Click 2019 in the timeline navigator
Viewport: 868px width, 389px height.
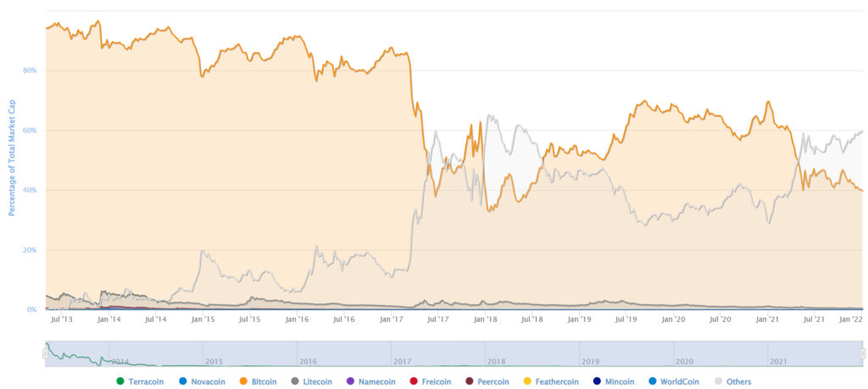coord(590,360)
